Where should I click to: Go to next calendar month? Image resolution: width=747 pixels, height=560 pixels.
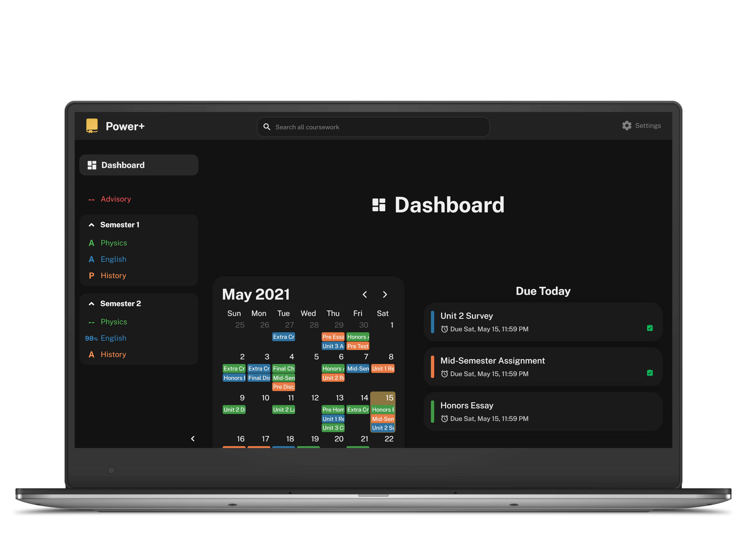click(x=385, y=294)
